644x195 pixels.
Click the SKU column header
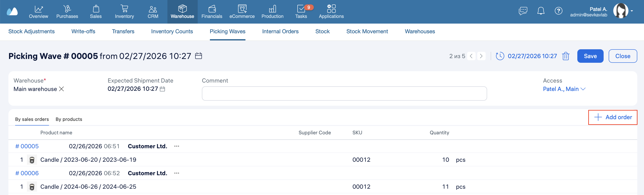357,133
